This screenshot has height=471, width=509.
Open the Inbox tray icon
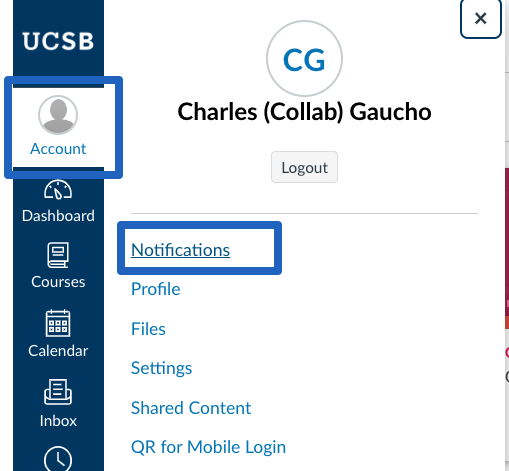[58, 392]
